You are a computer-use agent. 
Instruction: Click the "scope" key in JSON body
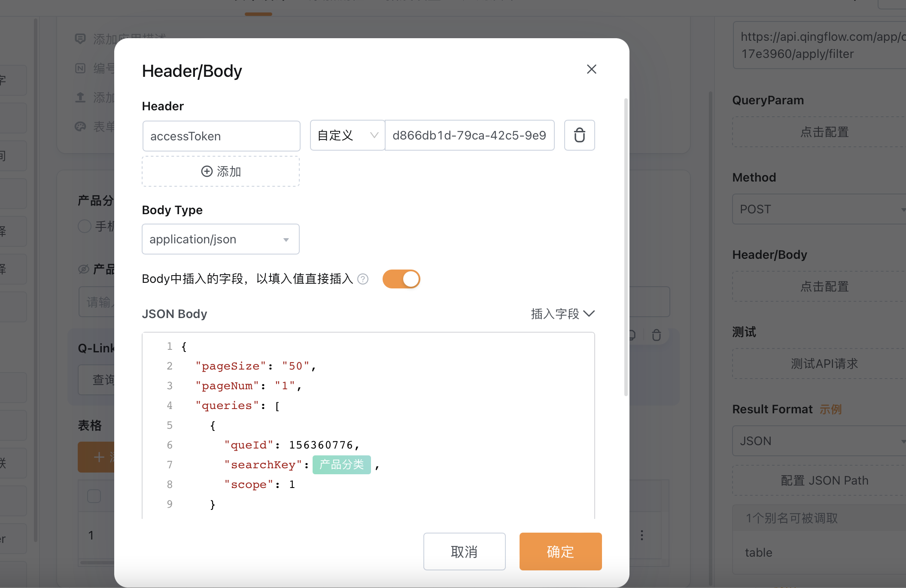click(249, 485)
